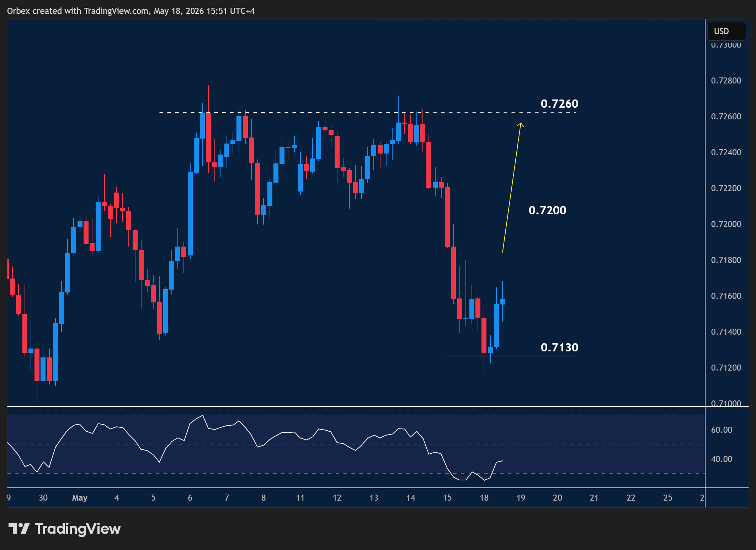Click date 14 on time axis

[411, 498]
